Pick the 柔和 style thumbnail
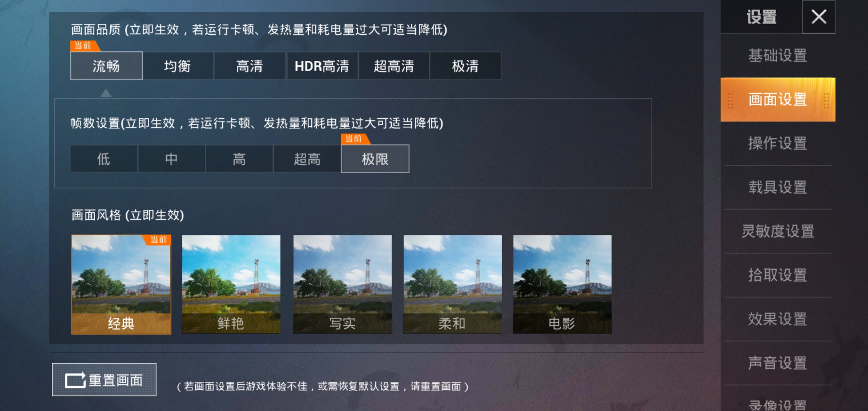868x411 pixels. pos(452,284)
